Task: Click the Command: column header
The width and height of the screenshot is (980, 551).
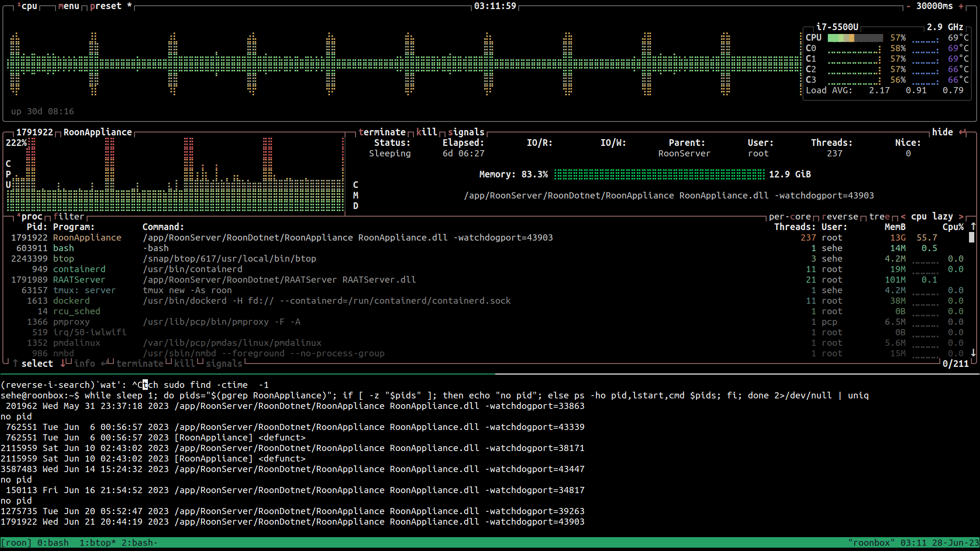Action: point(163,227)
